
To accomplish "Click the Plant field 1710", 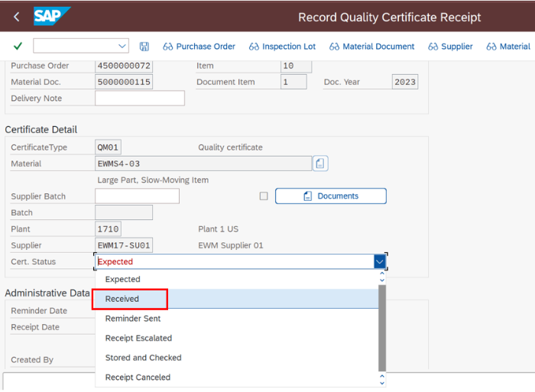I will [108, 229].
